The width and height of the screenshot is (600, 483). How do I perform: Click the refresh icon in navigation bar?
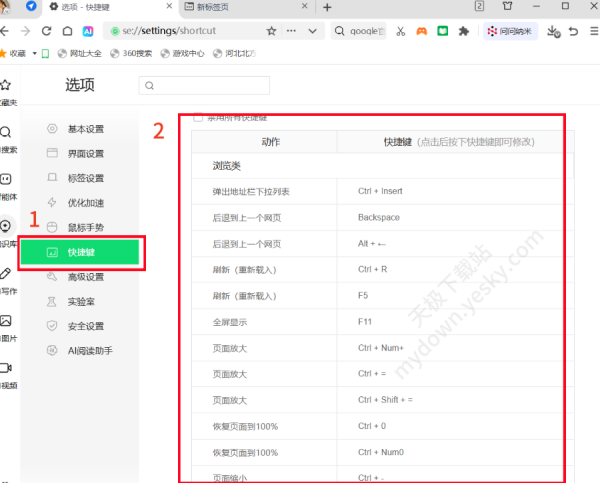pyautogui.click(x=46, y=31)
